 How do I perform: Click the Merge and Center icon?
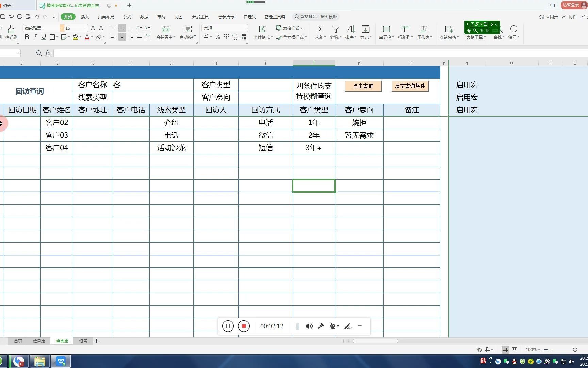pyautogui.click(x=166, y=29)
